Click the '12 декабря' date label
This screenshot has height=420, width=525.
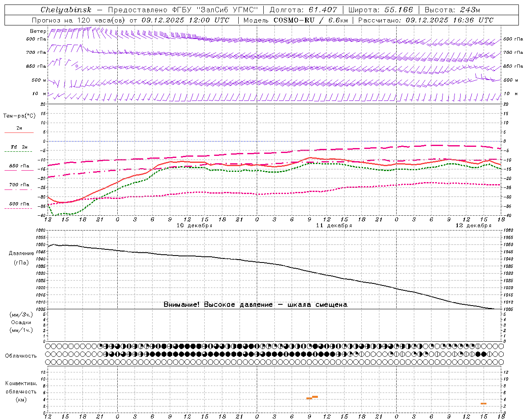point(473,226)
